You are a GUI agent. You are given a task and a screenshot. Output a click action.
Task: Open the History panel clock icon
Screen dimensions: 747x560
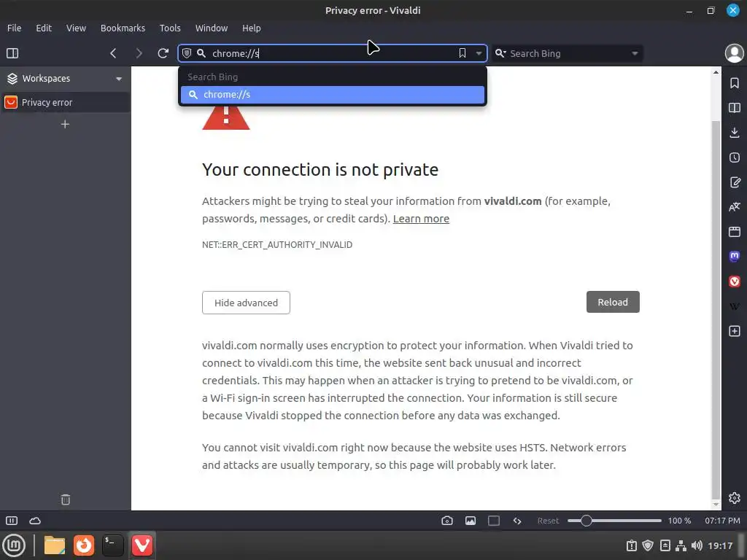734,157
